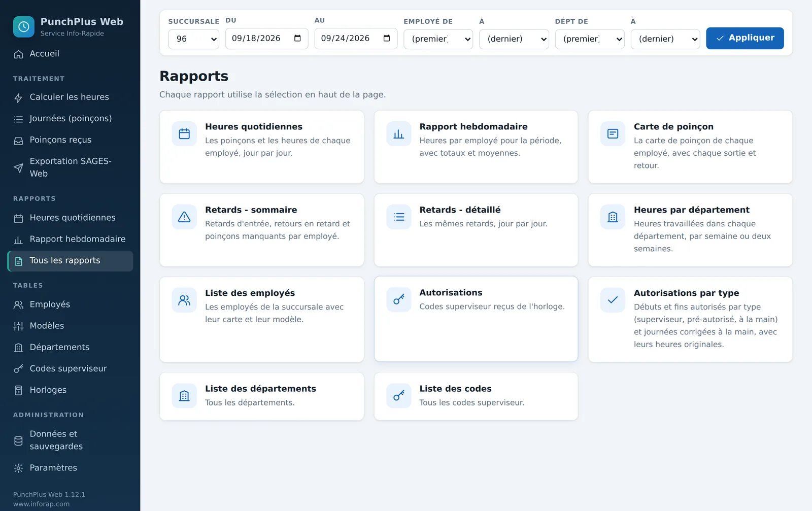Open Départements in the sidebar
This screenshot has height=511, width=812.
tap(70, 347)
